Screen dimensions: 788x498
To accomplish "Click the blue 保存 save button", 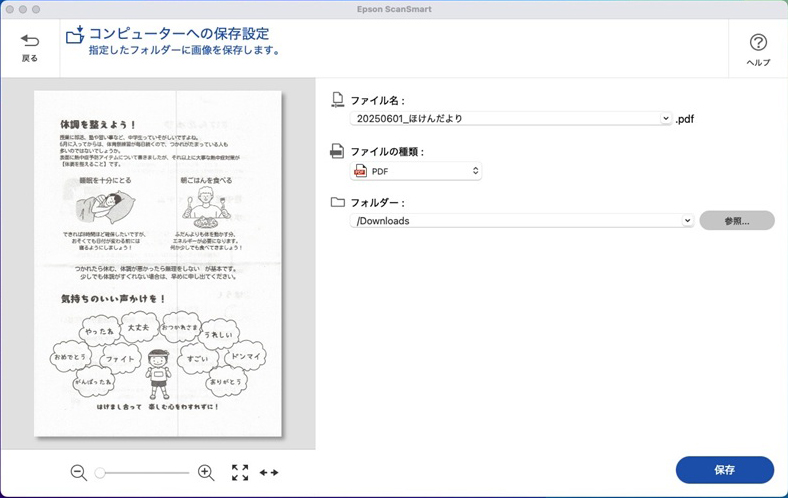I will [x=725, y=470].
